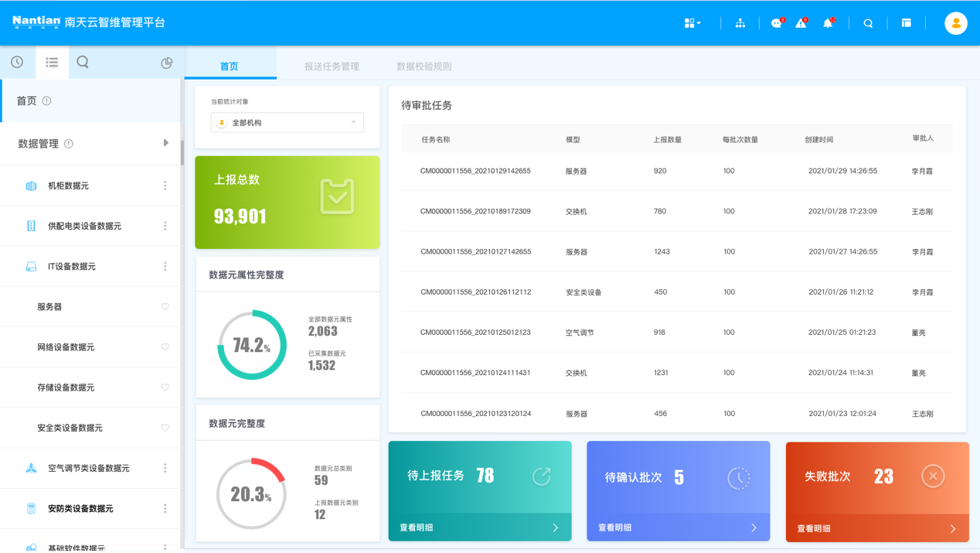Open the notification bell icon
The image size is (980, 553).
click(828, 23)
